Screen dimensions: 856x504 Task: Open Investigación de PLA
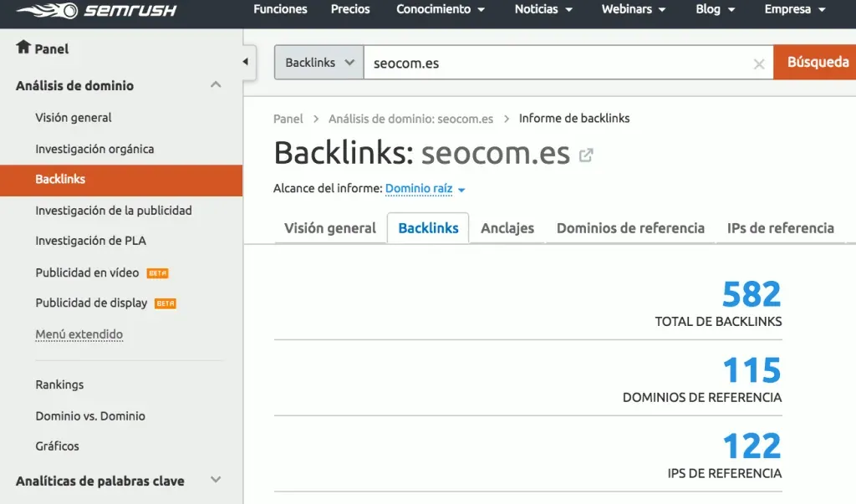tap(90, 241)
